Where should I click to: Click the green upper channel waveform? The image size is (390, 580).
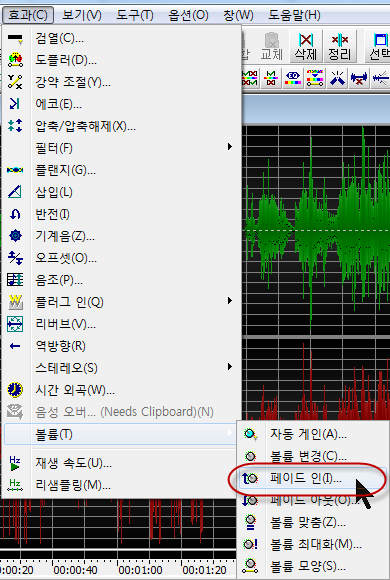(316, 230)
